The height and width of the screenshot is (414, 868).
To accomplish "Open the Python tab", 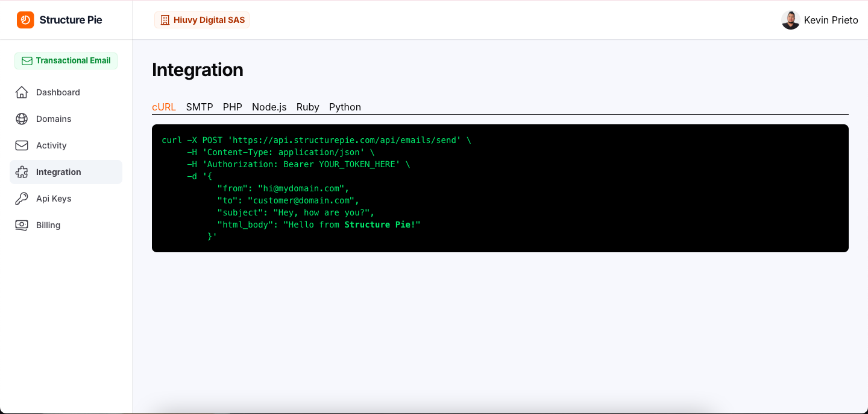I will pyautogui.click(x=345, y=107).
